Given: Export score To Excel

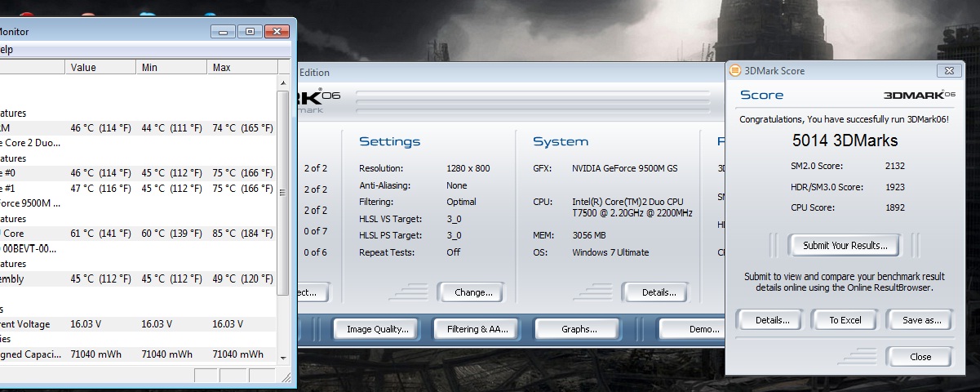Looking at the screenshot, I should (845, 320).
